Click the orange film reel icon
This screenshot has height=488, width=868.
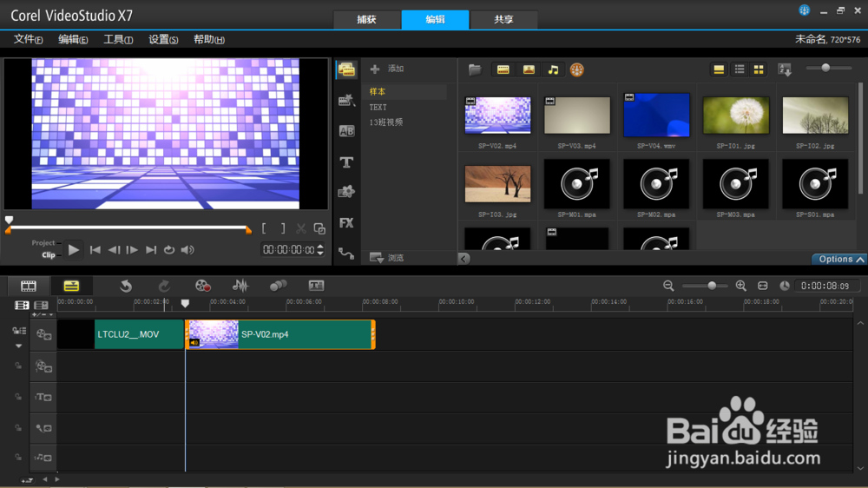tap(577, 69)
